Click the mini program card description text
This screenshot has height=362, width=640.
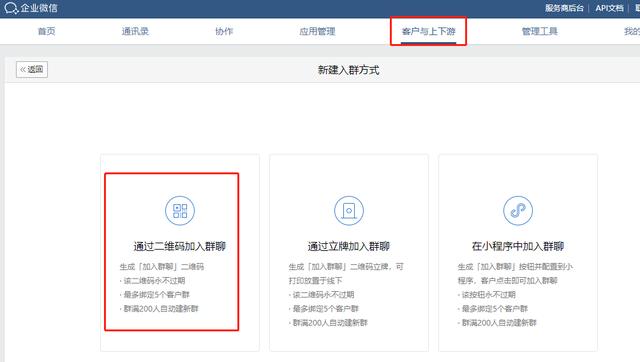click(515, 295)
